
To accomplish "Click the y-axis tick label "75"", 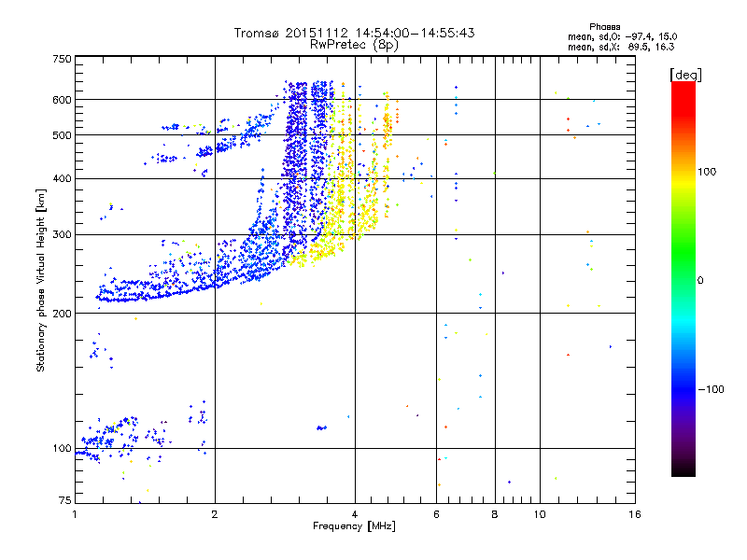I will point(65,500).
